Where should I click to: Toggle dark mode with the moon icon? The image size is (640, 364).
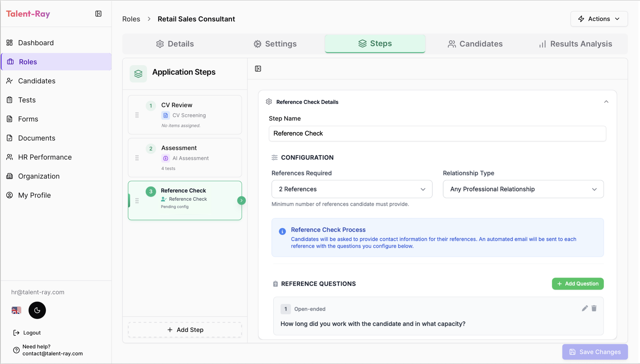click(37, 310)
